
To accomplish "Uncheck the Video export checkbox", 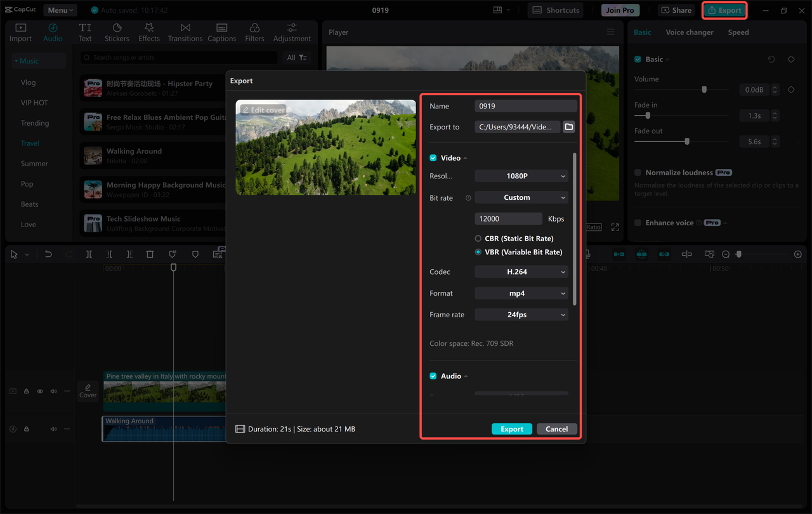I will pyautogui.click(x=433, y=158).
